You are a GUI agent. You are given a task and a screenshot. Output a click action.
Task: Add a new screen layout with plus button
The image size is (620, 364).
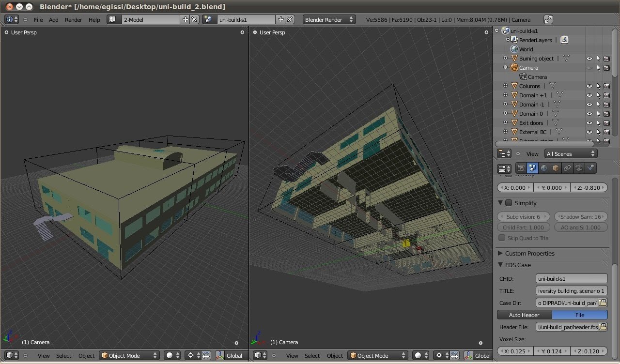pos(185,19)
